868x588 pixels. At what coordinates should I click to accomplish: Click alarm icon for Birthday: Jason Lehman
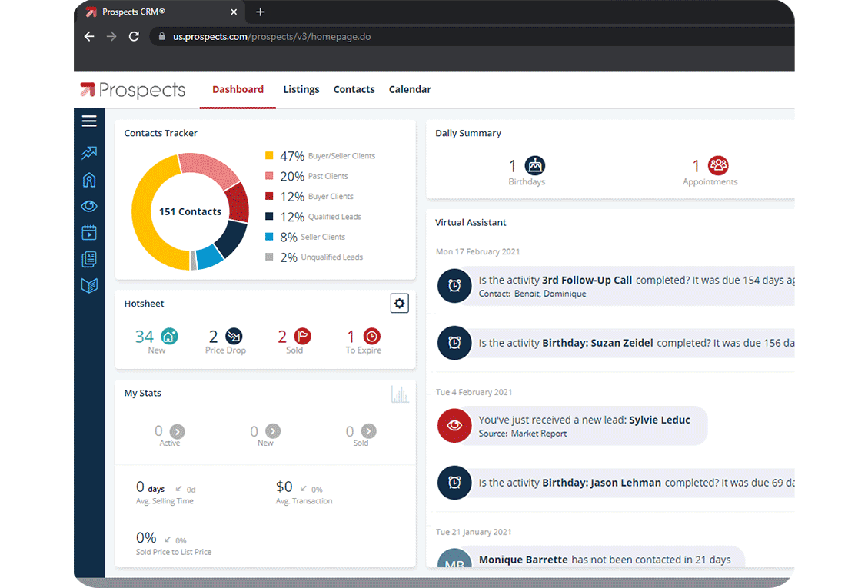point(454,482)
